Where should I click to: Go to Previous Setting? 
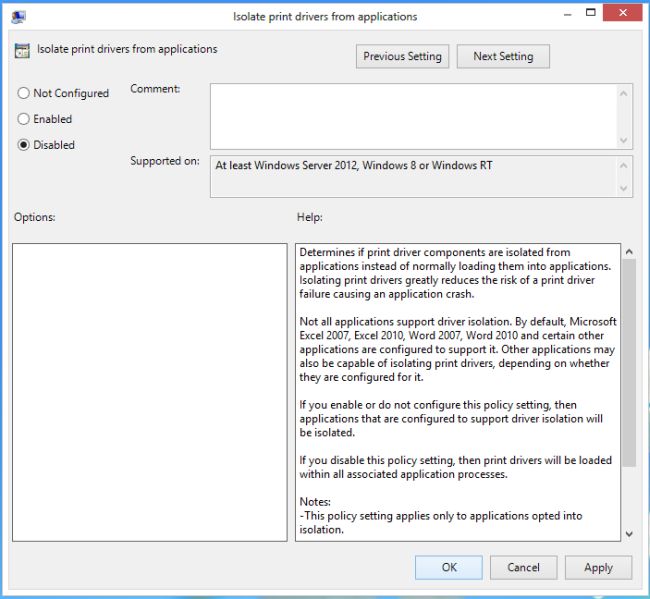(x=402, y=56)
